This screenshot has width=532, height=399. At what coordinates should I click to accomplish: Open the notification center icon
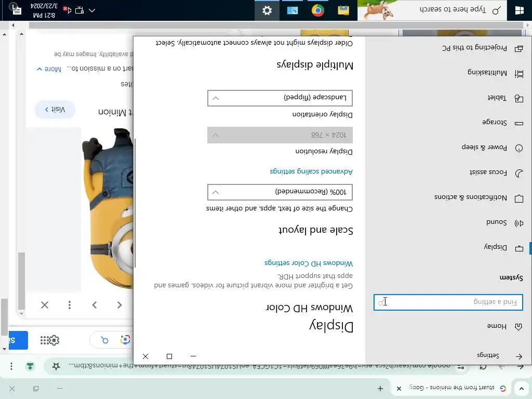(x=16, y=9)
